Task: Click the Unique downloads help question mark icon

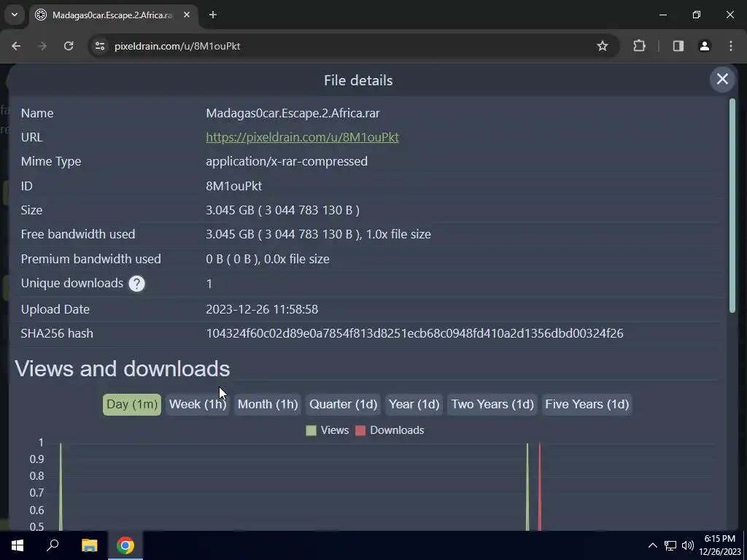Action: (x=136, y=284)
